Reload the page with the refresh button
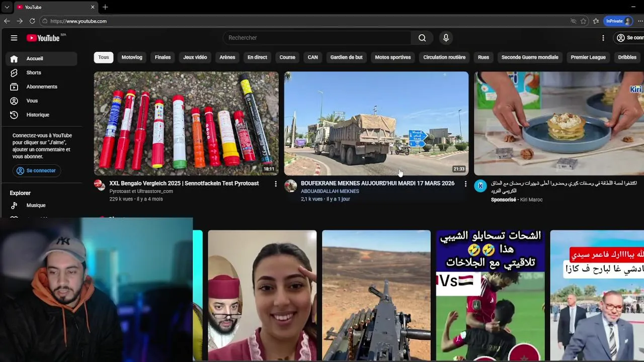The image size is (644, 362). pyautogui.click(x=32, y=21)
